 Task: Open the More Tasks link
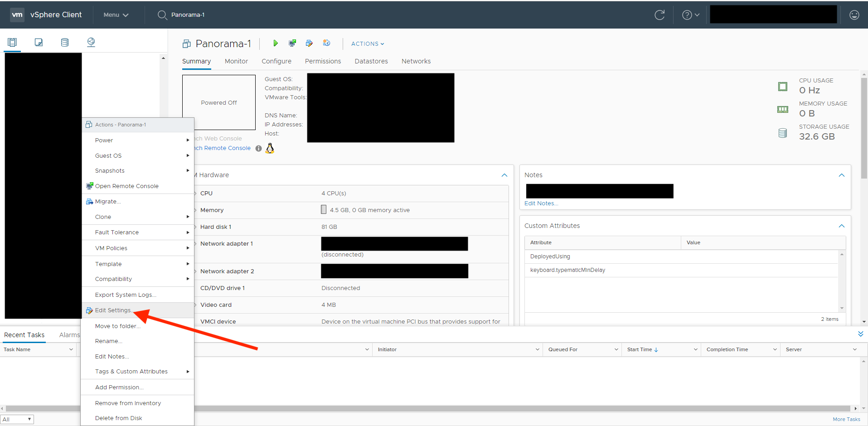[x=847, y=419]
